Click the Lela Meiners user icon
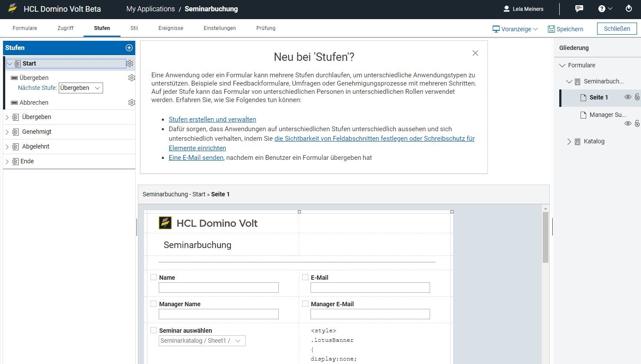641x364 pixels. [x=506, y=9]
